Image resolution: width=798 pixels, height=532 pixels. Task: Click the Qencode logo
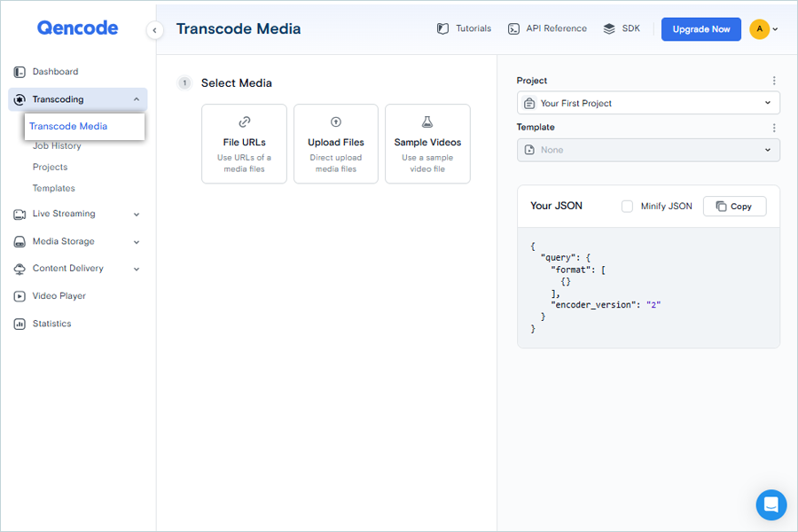(77, 28)
